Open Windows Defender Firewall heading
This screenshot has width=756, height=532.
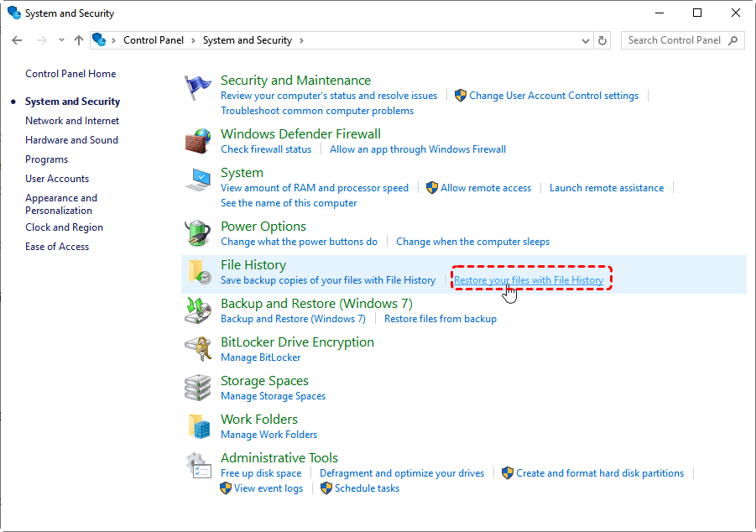click(300, 133)
